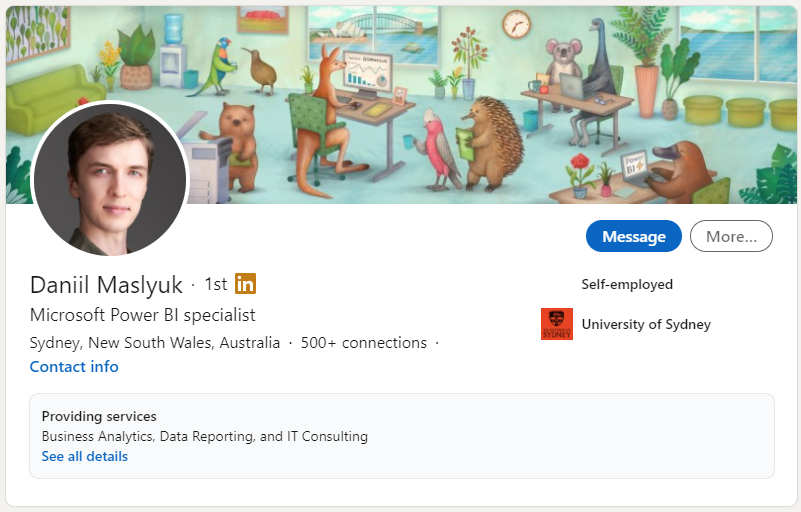
Task: Click the blue Message button
Action: coord(633,236)
